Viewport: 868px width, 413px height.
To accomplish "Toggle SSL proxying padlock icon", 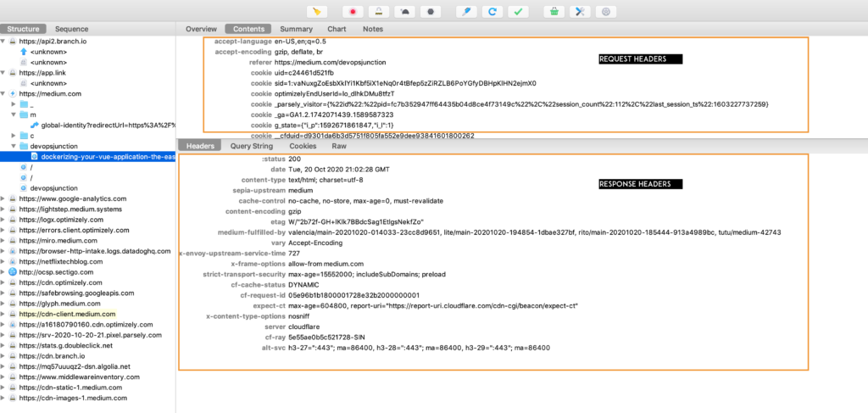I will coord(379,12).
